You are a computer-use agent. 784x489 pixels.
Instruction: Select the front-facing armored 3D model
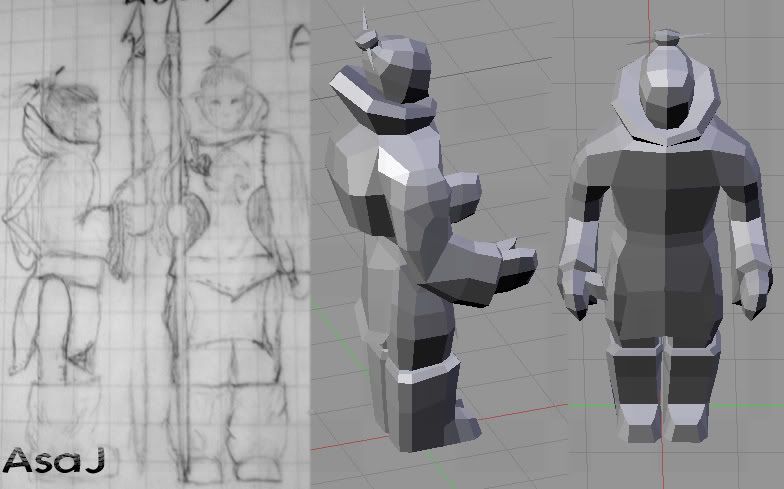click(x=664, y=238)
